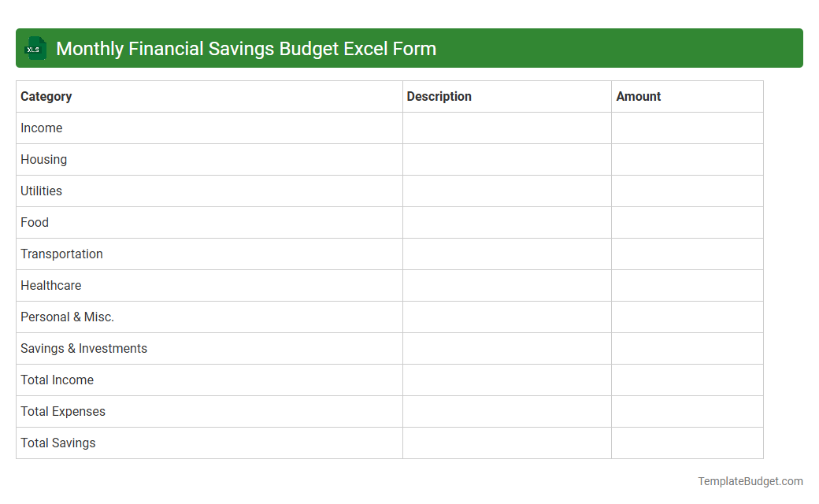Click the Total Income row label

57,380
